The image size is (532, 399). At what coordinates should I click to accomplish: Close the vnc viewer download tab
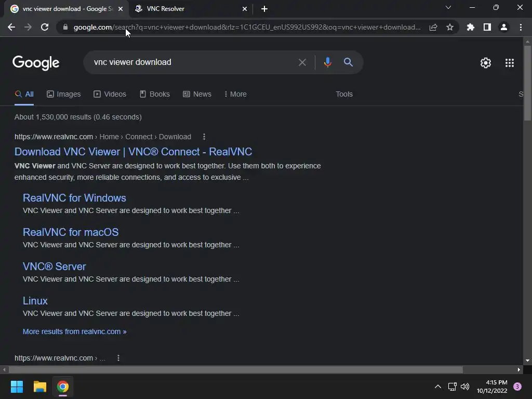(x=121, y=9)
